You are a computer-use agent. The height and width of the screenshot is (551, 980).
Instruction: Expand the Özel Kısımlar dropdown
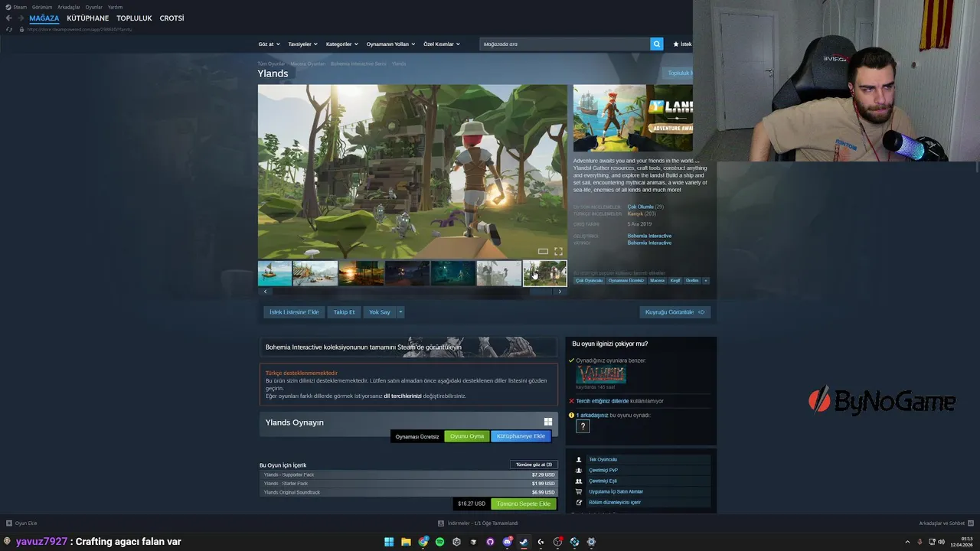click(x=442, y=44)
